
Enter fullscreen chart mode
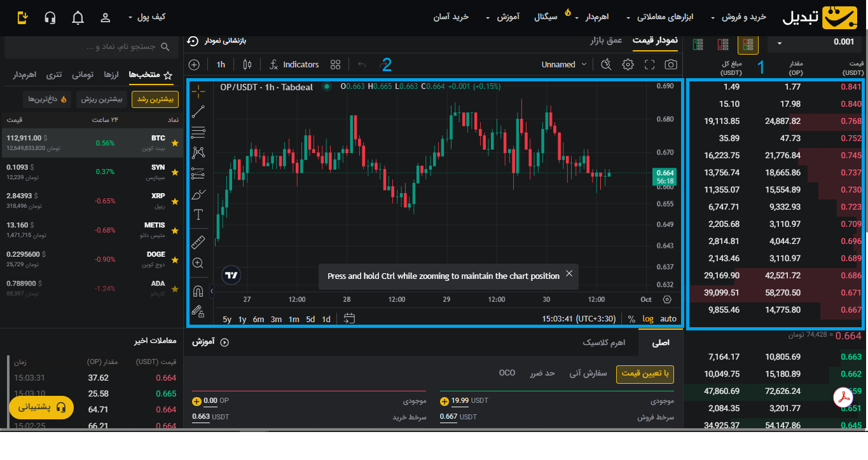[649, 64]
